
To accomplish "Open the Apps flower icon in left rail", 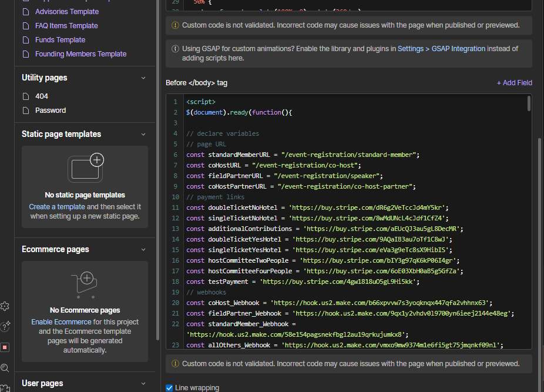I will (x=5, y=306).
